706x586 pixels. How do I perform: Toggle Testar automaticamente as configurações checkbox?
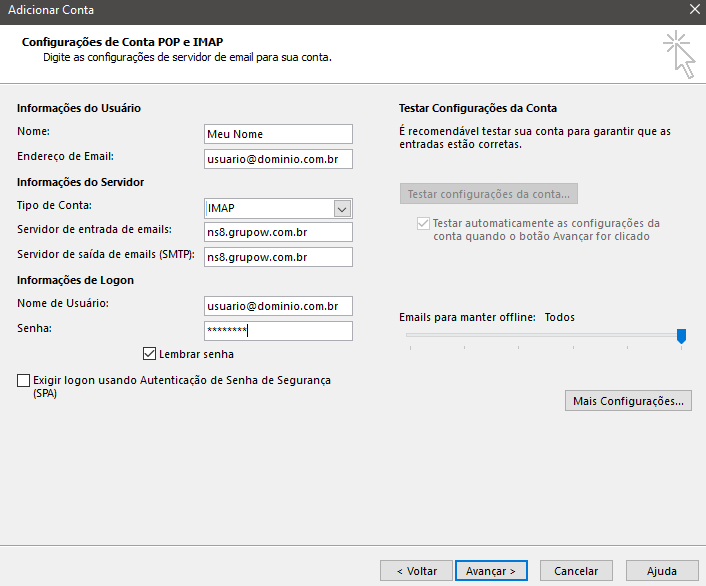coord(423,223)
